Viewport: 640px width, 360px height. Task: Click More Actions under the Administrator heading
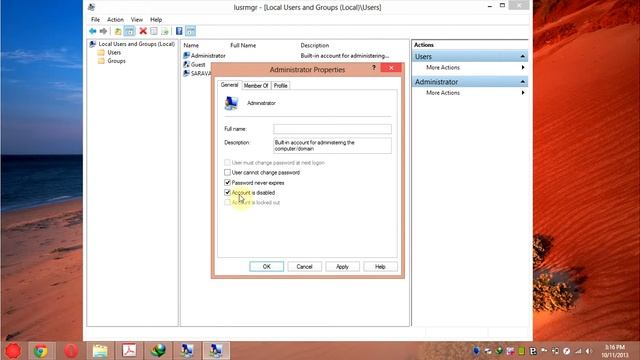[443, 93]
